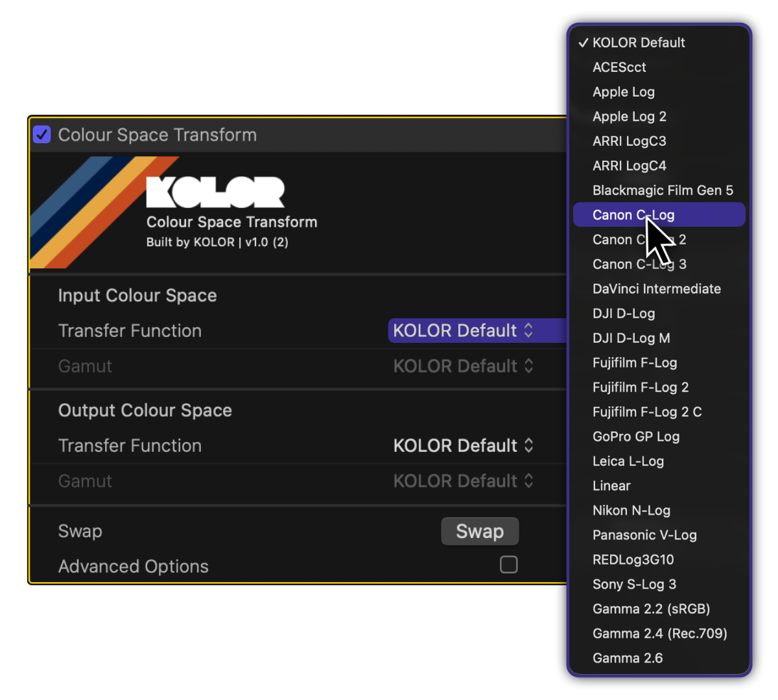Open Output Transfer Function dropdown
The height and width of the screenshot is (700, 778).
pos(463,446)
